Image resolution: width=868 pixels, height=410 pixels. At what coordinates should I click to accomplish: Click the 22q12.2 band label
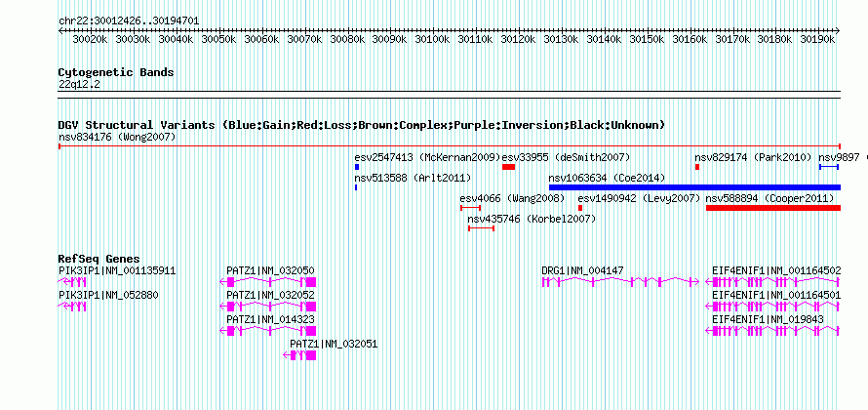[79, 84]
